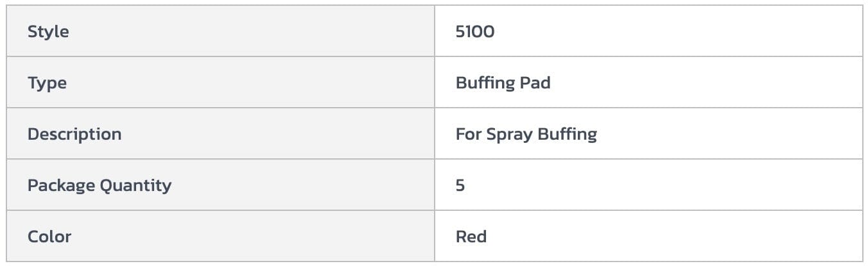Click the word 'Package' in the label column
868x266 pixels.
[62, 185]
